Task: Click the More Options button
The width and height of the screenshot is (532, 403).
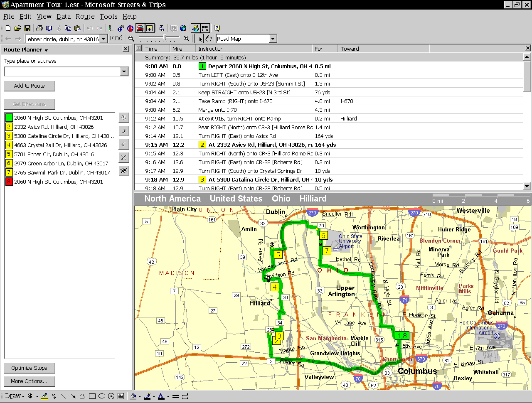Action: [x=30, y=381]
